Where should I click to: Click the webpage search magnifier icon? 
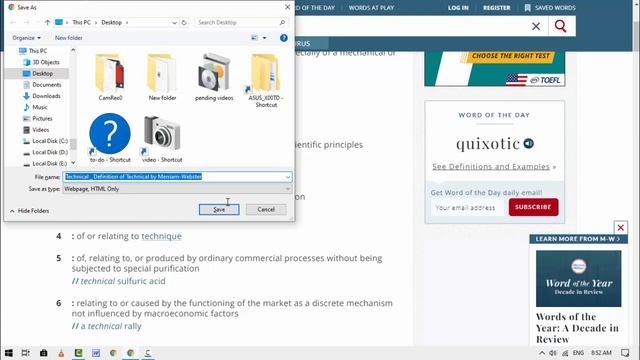(560, 26)
